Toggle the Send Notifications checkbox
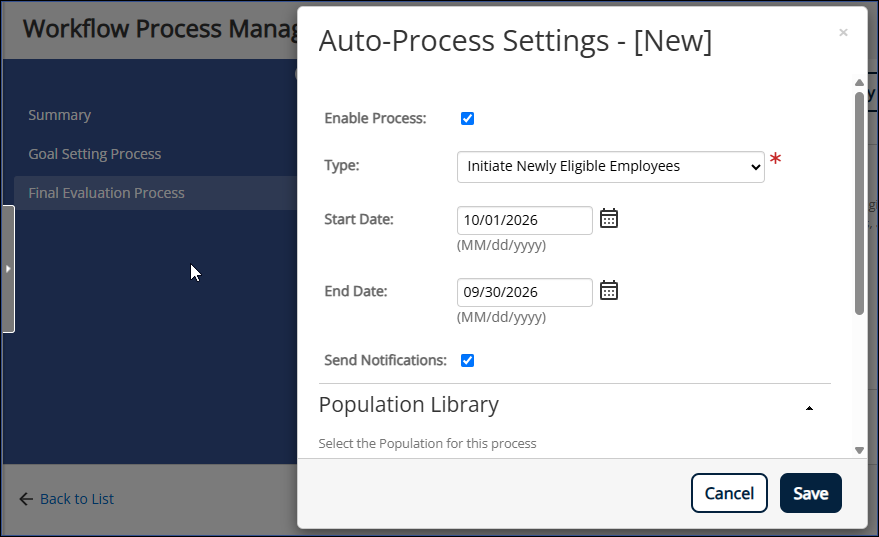This screenshot has height=537, width=879. click(468, 360)
